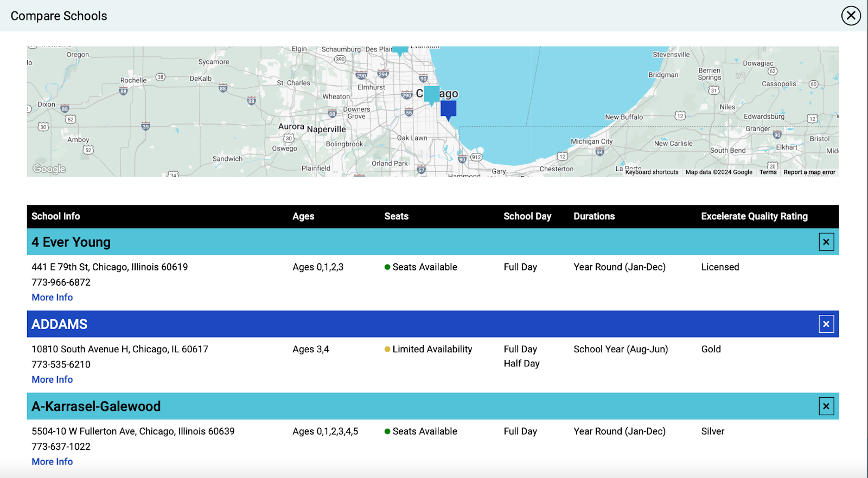Click the Google logo on map

(x=49, y=169)
